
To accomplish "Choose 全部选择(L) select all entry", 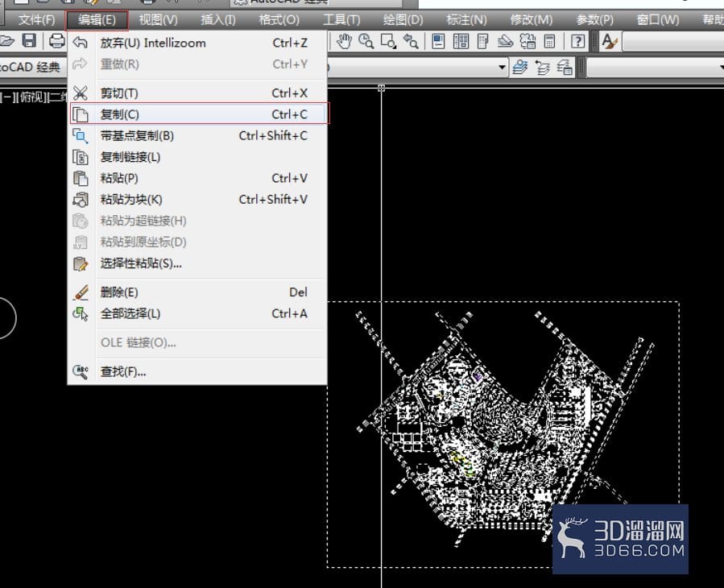I will pyautogui.click(x=197, y=313).
